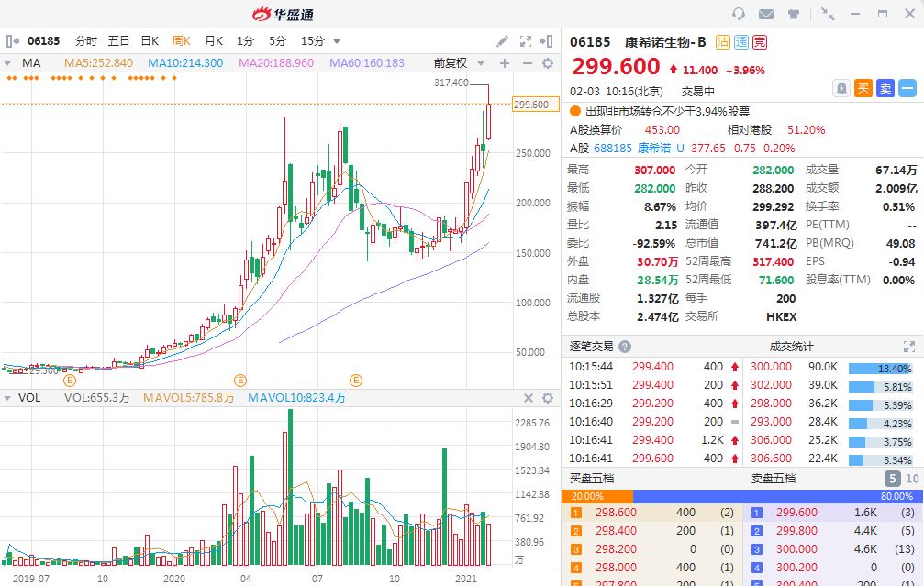Viewport: 924px width, 586px height.
Task: Open the messages envelope icon
Action: [x=766, y=14]
